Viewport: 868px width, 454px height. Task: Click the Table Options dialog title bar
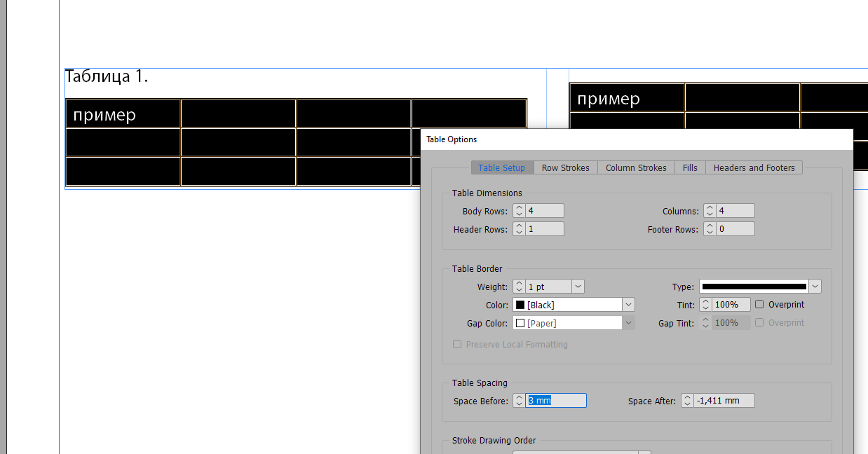click(x=637, y=139)
